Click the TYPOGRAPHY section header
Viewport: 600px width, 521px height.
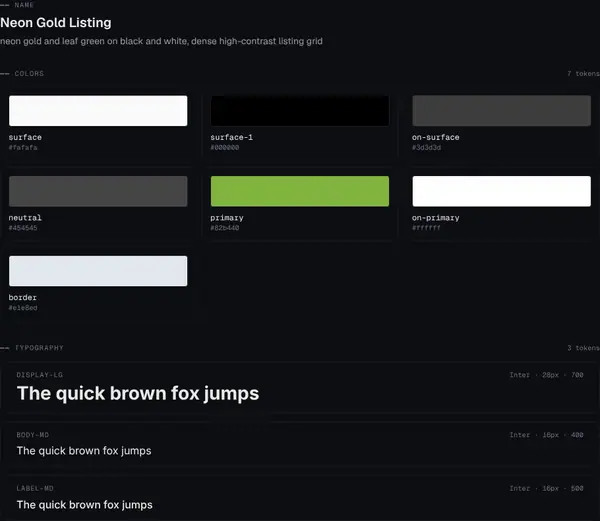click(39, 348)
